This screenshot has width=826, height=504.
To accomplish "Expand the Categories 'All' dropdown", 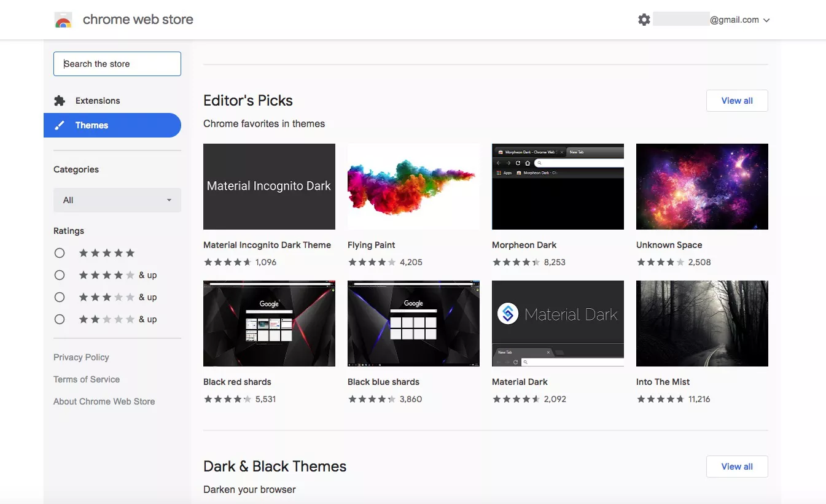I will pyautogui.click(x=117, y=200).
